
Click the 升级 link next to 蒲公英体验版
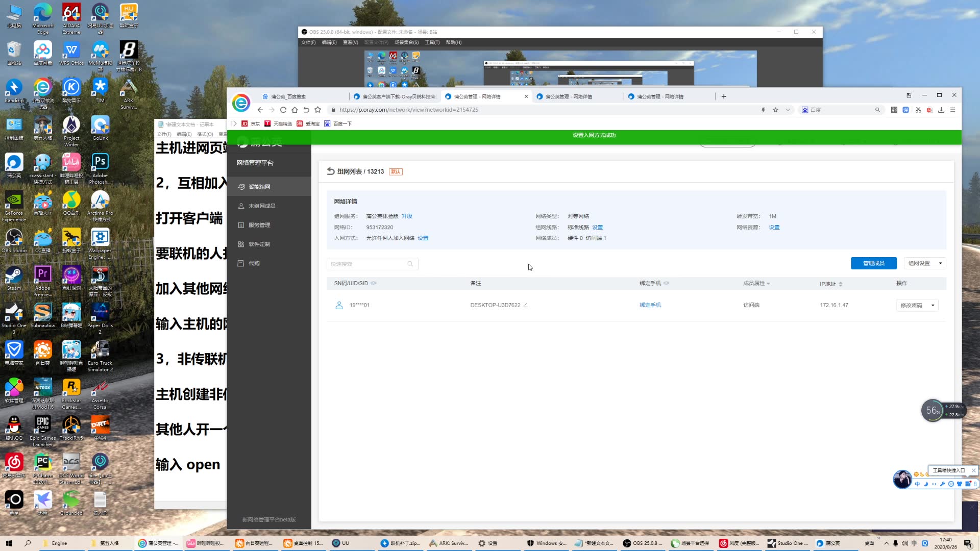click(x=407, y=216)
